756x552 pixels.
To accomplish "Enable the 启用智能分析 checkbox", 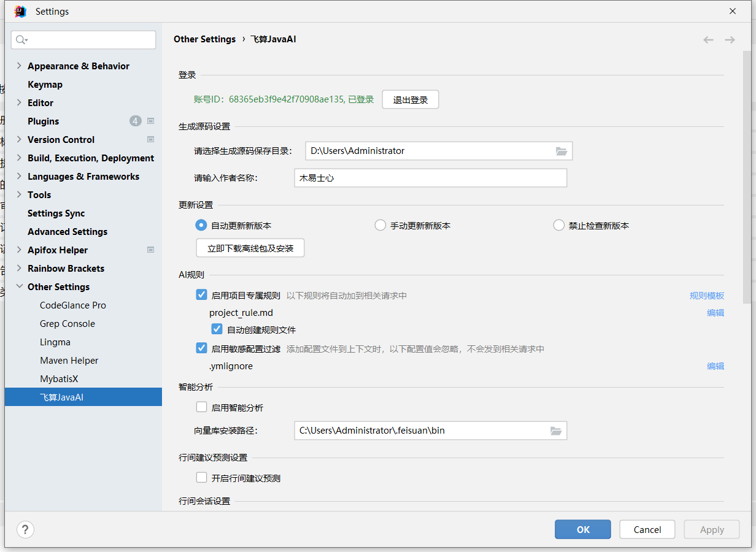I will (x=201, y=407).
